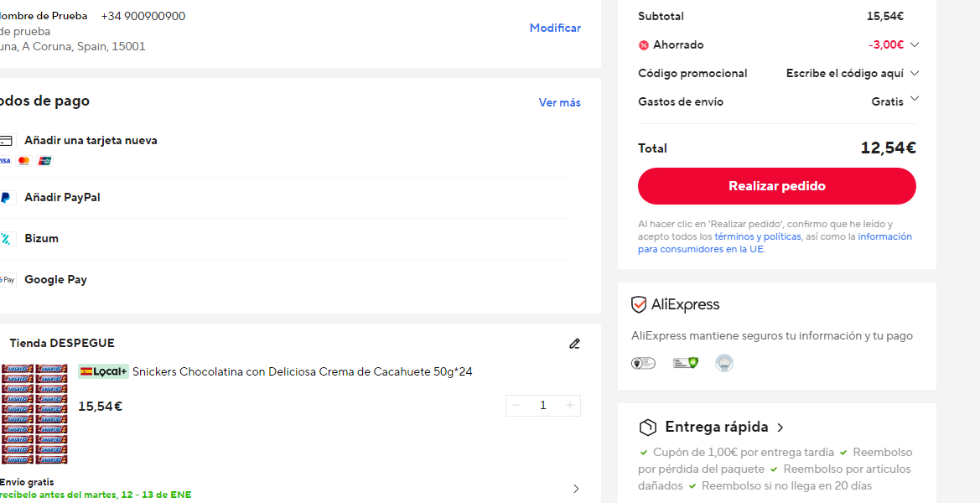This screenshot has width=980, height=503.
Task: Click the pencil edit icon for Tienda DESPEGUE
Action: pyautogui.click(x=574, y=344)
